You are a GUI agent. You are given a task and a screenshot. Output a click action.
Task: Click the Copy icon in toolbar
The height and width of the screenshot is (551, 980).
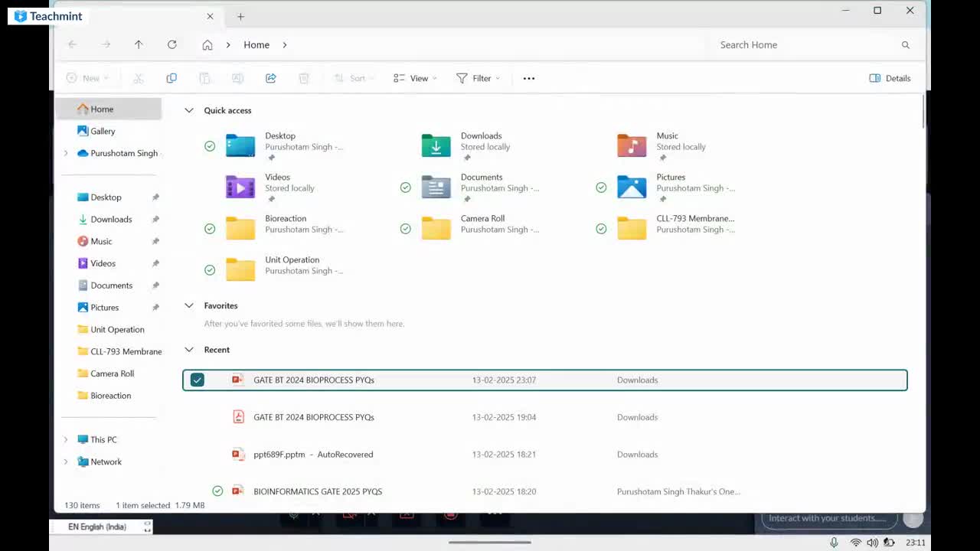pyautogui.click(x=171, y=78)
